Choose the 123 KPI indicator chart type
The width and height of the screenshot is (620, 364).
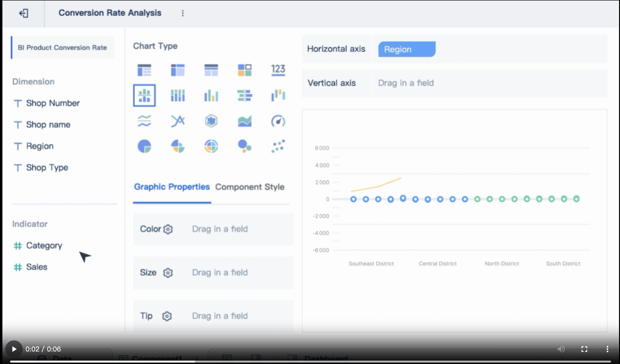coord(278,70)
